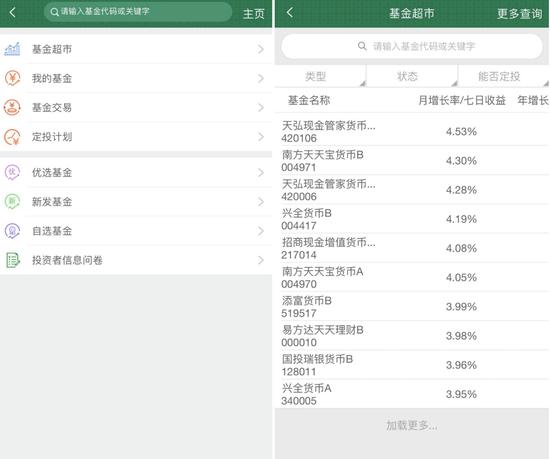Open 定投计划 row chevron
Viewport: 550px width, 459px height.
pyautogui.click(x=261, y=137)
